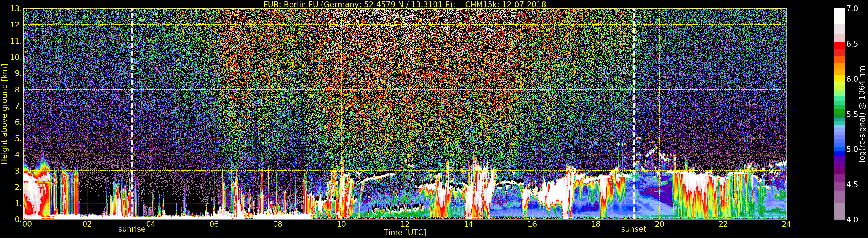This screenshot has height=238, width=868.
Task: Pick the white band at the colorbar top
Action: click(839, 16)
